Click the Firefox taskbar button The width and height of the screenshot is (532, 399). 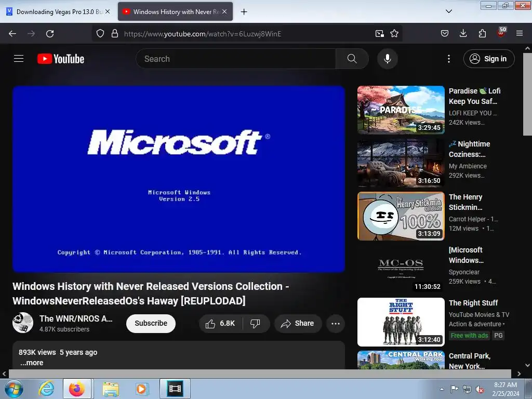coord(77,389)
